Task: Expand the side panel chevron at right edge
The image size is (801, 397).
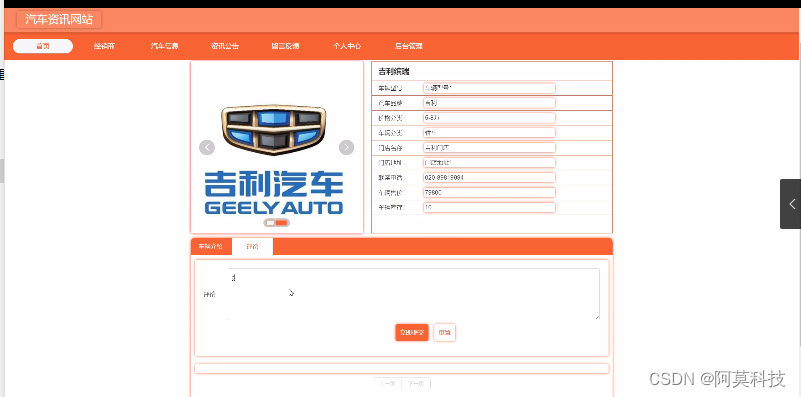Action: (791, 204)
